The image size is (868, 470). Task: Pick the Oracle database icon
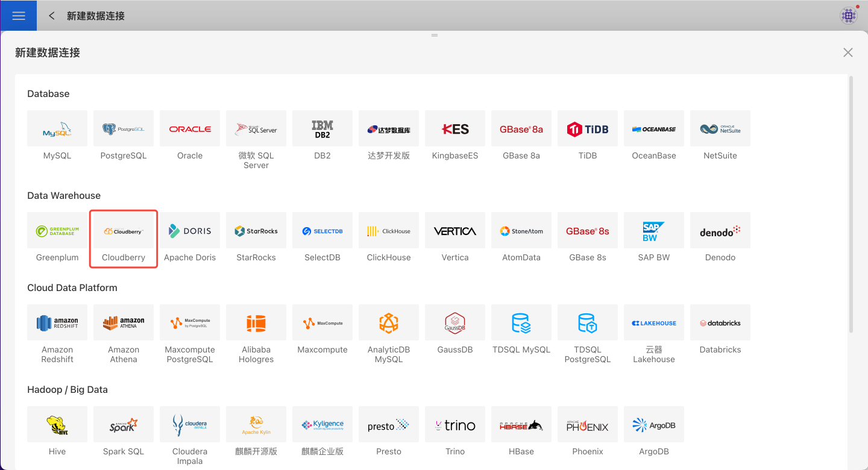[190, 128]
